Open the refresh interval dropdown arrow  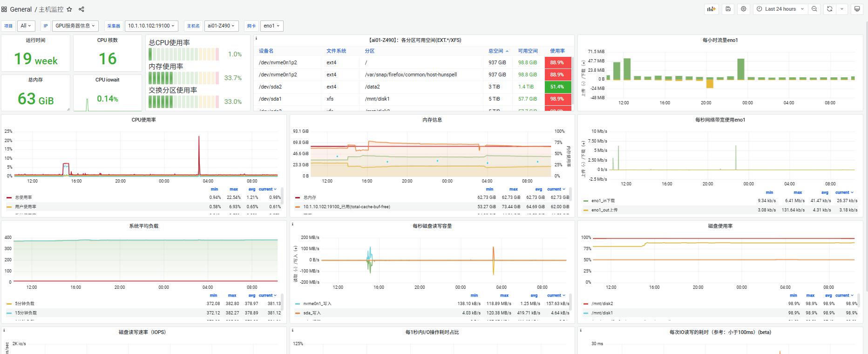point(842,9)
